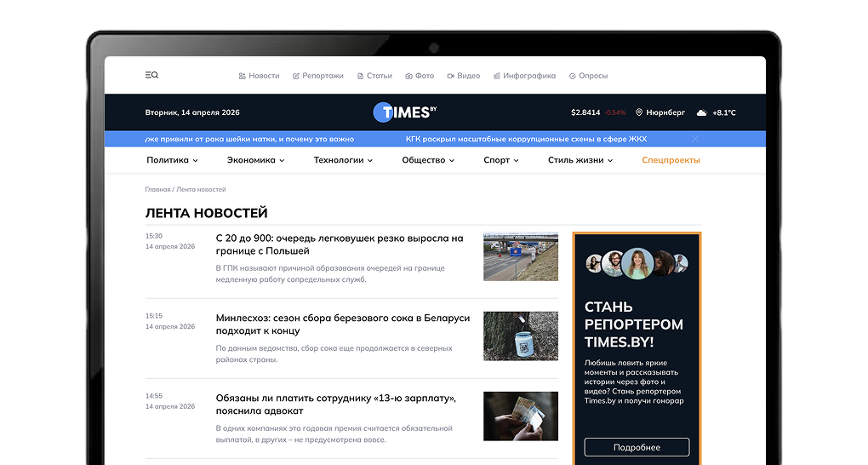Click banner text Любишь ловить яркие моменты

pyautogui.click(x=634, y=382)
